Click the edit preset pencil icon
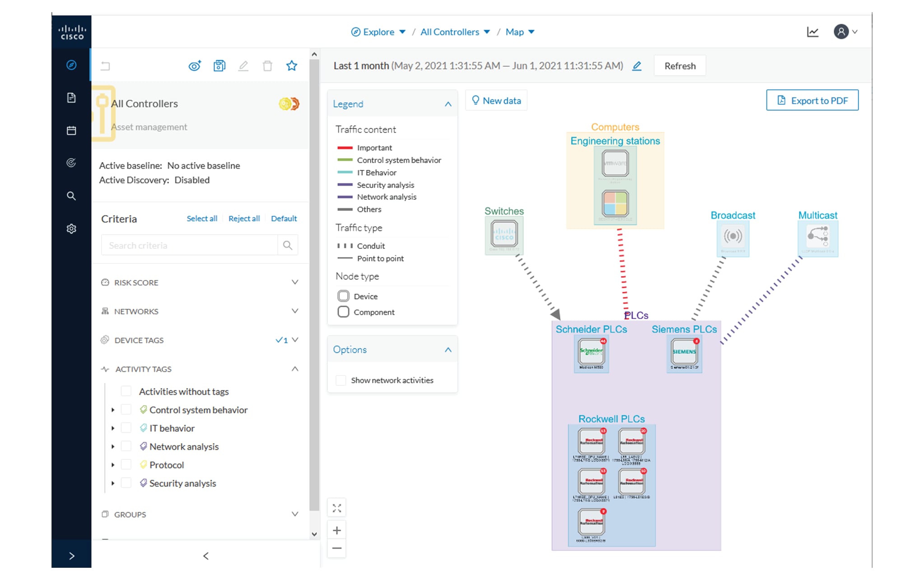Image resolution: width=924 pixels, height=580 pixels. [243, 66]
